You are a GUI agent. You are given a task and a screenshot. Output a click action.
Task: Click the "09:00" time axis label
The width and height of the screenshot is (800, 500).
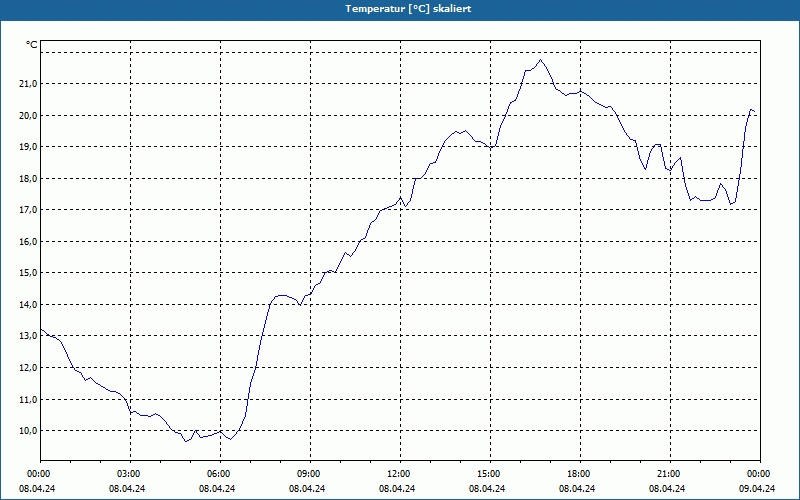[308, 474]
